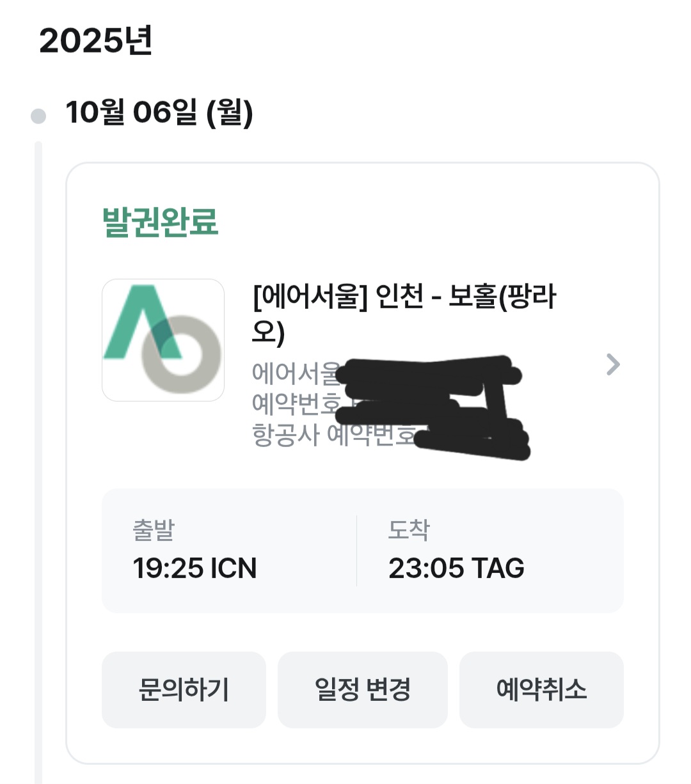The image size is (691, 784).
Task: Click the 출발 label
Action: [154, 529]
